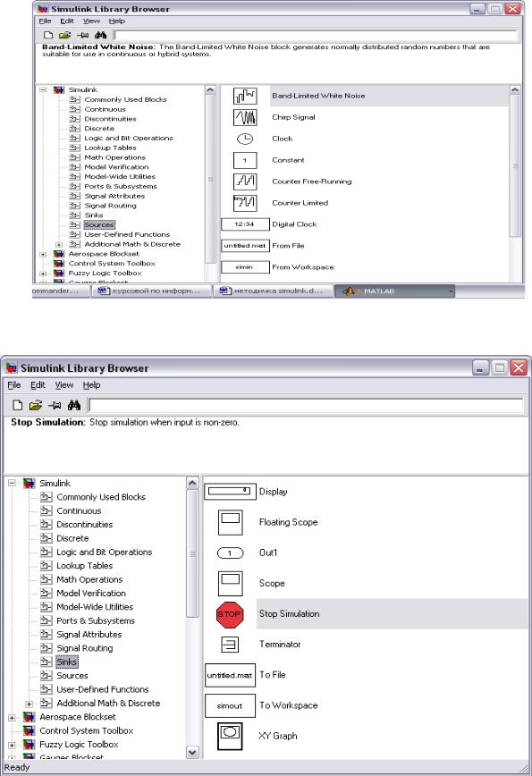532x776 pixels.
Task: Select From Workspace simin block icon
Action: pos(245,266)
